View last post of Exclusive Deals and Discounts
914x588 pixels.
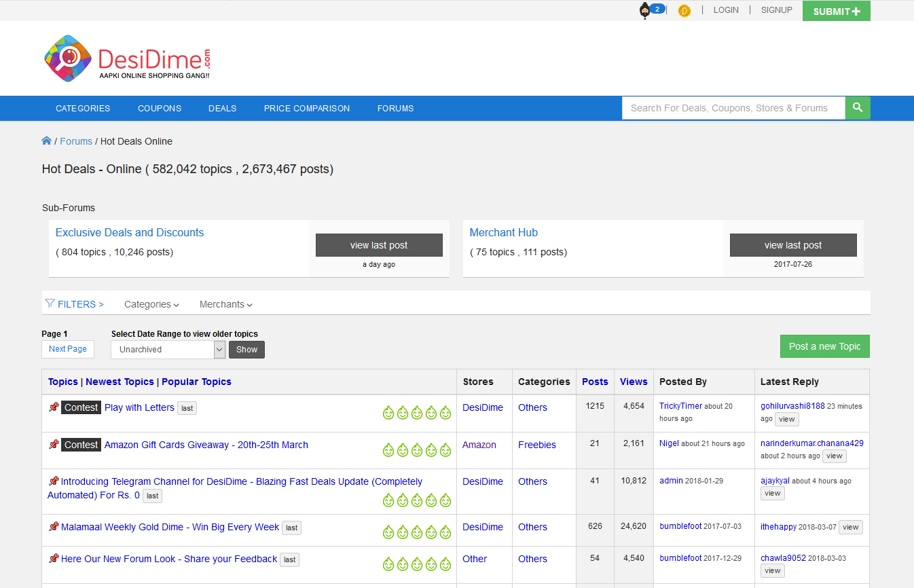[379, 245]
